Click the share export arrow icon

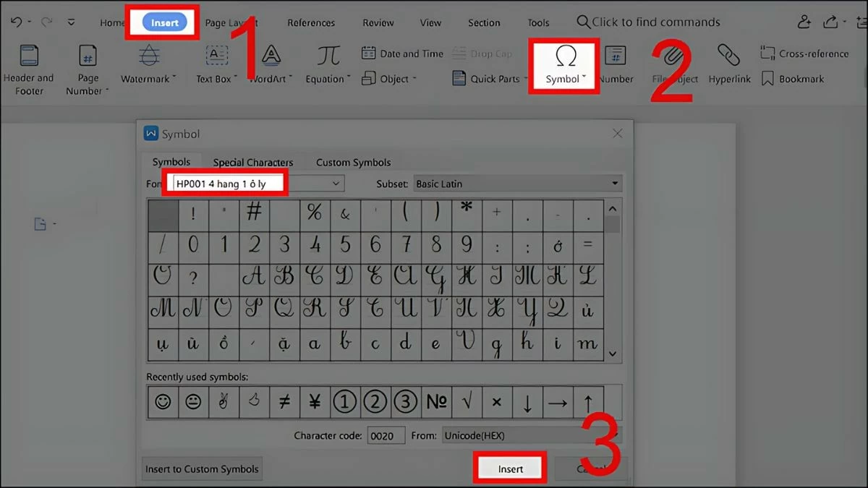(x=831, y=22)
